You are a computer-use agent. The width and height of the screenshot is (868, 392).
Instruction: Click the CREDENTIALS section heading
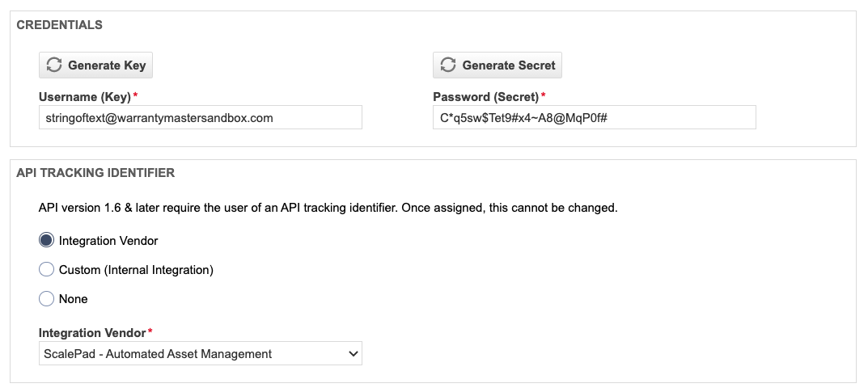[59, 25]
